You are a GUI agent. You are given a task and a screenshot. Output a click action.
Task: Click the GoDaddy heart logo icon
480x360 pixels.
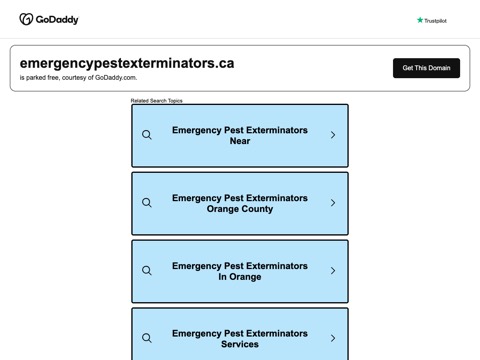[26, 19]
